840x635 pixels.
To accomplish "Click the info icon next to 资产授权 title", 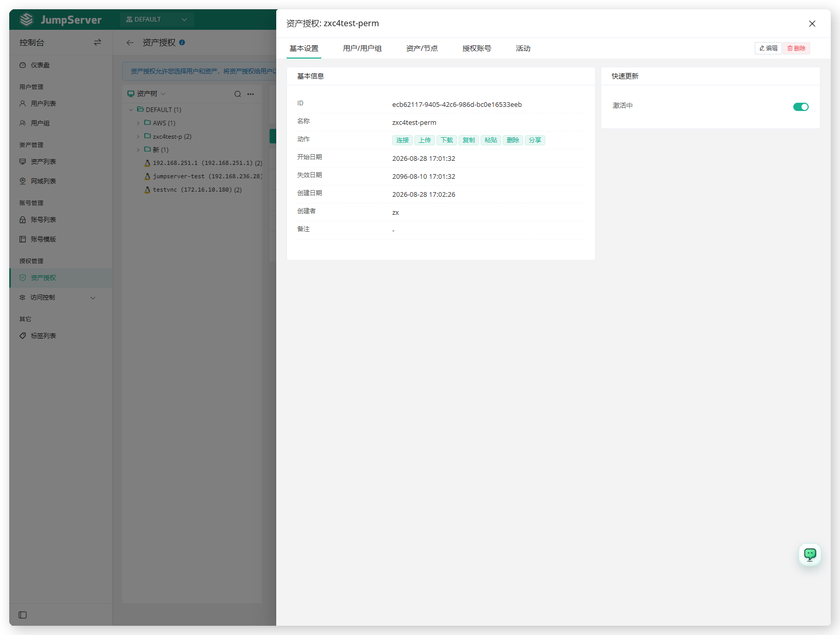I will point(182,43).
